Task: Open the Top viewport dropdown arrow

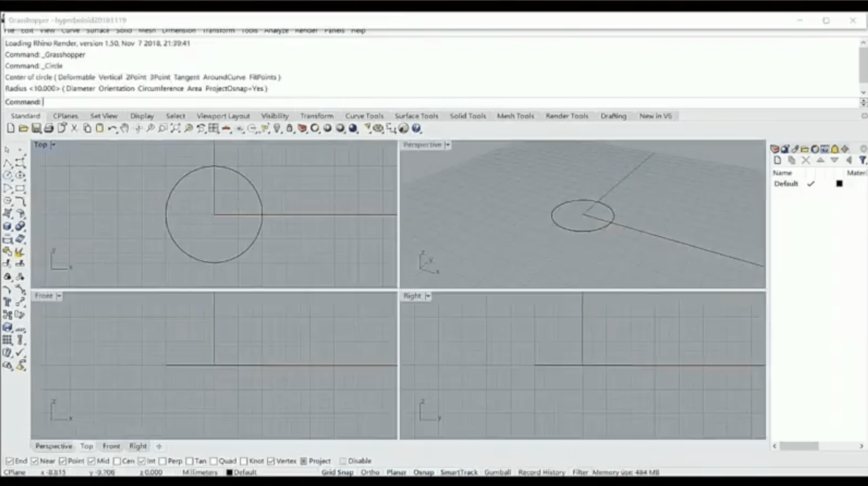Action: pyautogui.click(x=53, y=145)
